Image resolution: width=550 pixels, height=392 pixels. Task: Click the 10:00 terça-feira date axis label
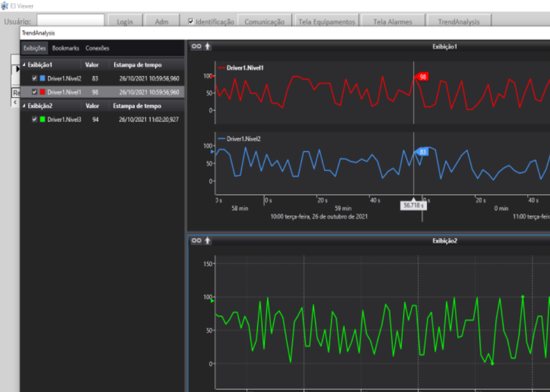319,217
